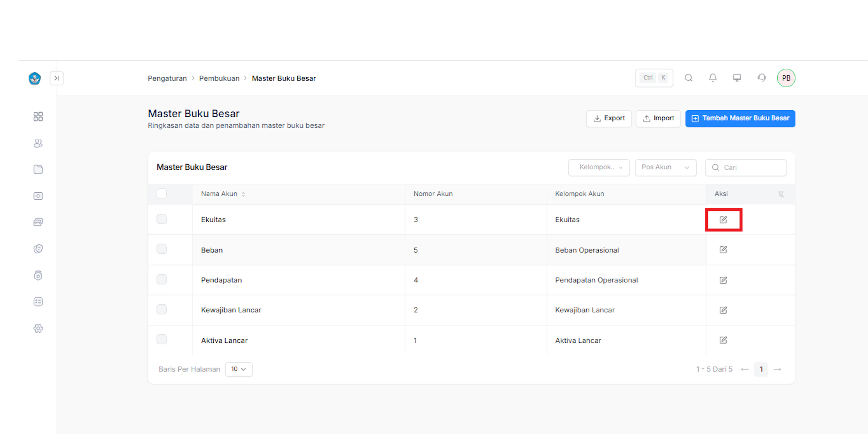
Task: Click the '1 - 5 Dari 5' pagination text
Action: [x=714, y=369]
